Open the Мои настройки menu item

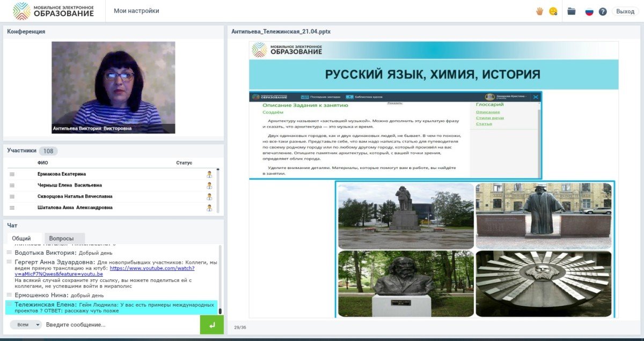coord(136,11)
